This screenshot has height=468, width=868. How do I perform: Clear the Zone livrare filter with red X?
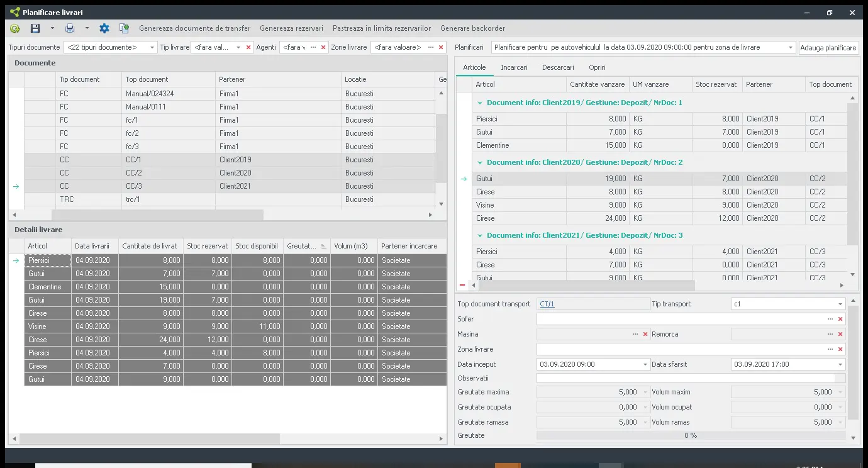441,47
